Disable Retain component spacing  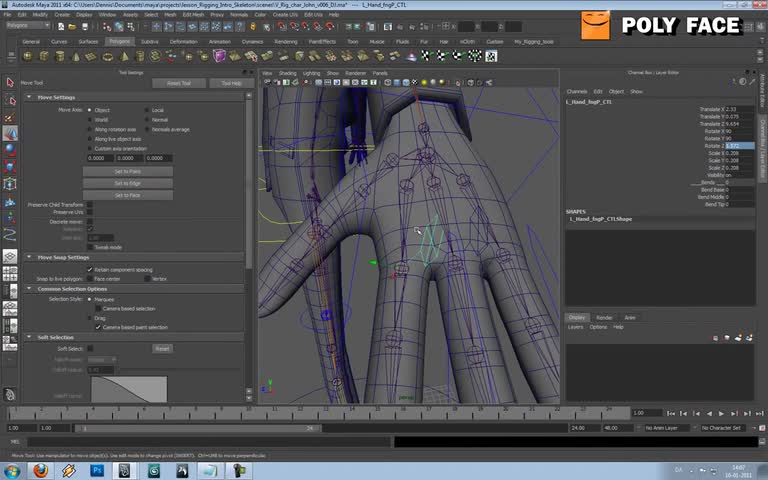point(90,269)
